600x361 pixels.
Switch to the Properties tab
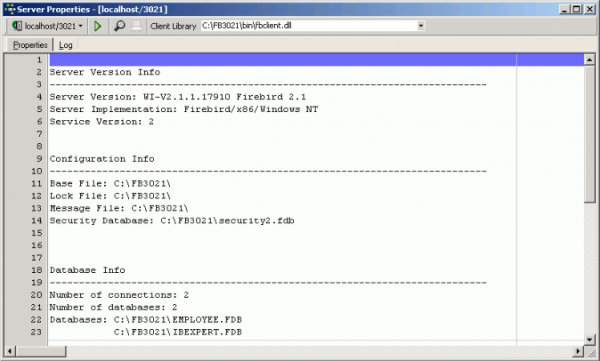(30, 45)
